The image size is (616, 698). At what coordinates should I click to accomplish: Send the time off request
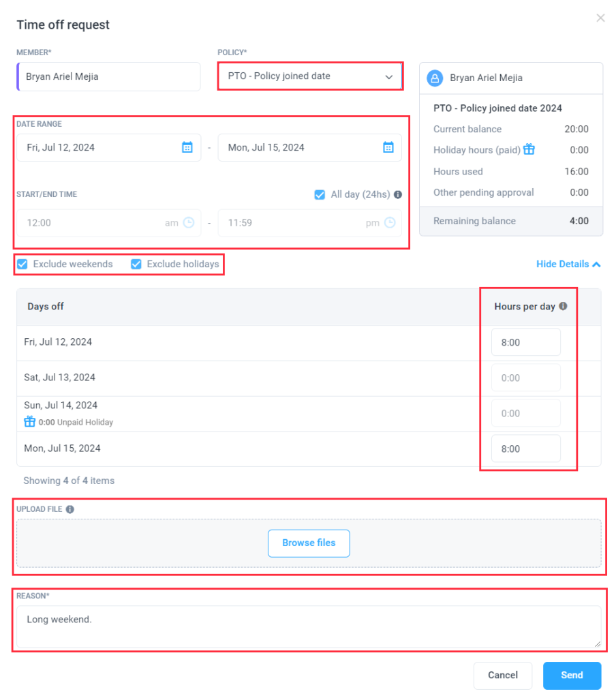(572, 676)
